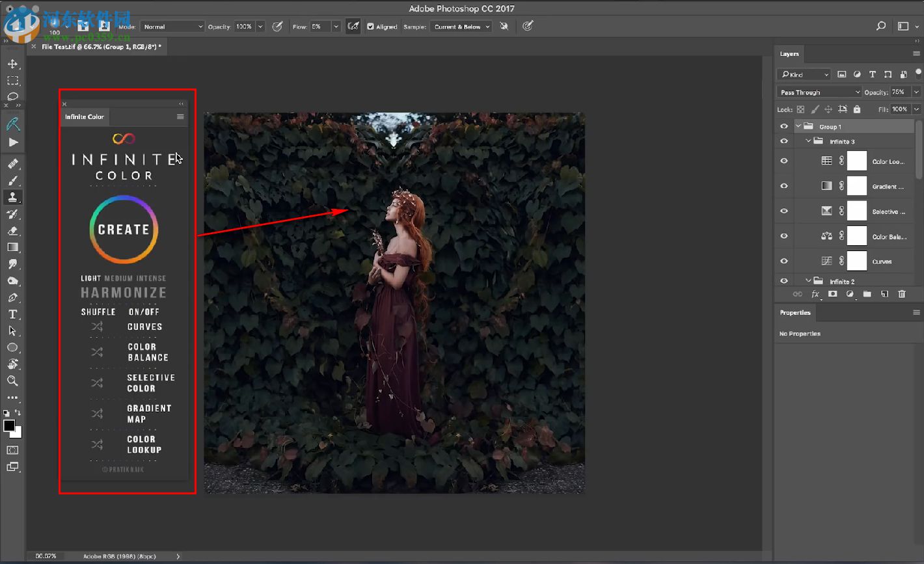Toggle the Aligned checkbox
This screenshot has height=564, width=924.
click(370, 27)
